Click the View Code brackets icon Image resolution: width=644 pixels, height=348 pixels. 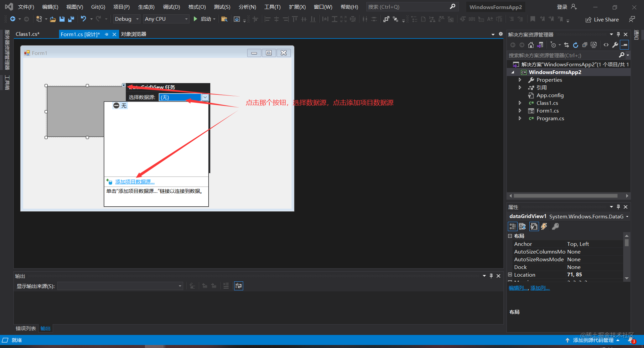point(606,45)
